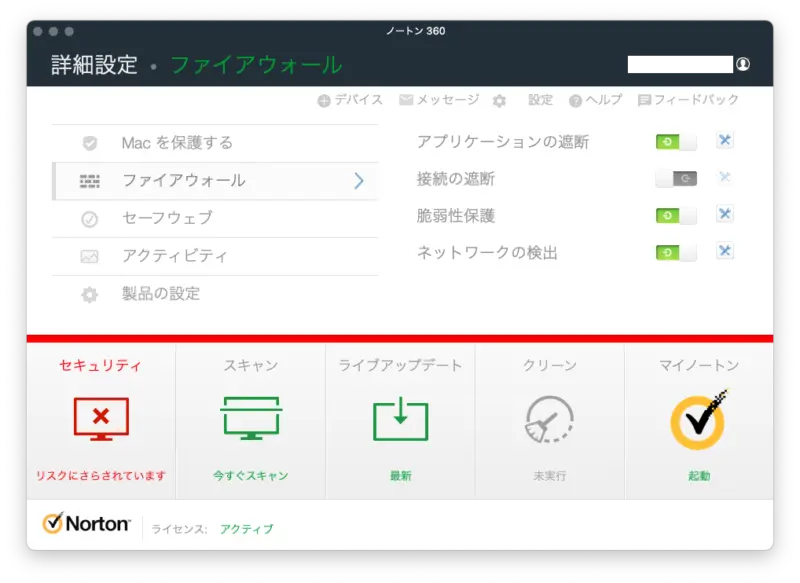Click the 製品の設定 gear icon
Viewport: 800px width, 583px height.
click(x=90, y=294)
